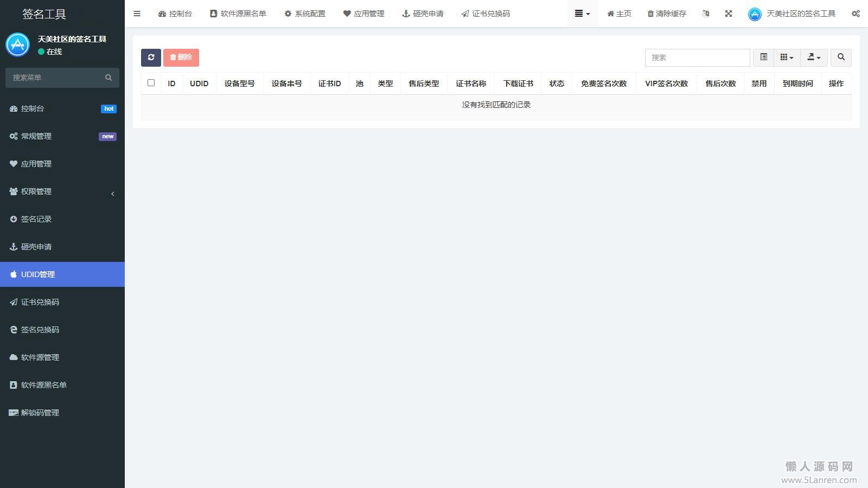Switch to the 系统配置 top tab
The image size is (868, 488).
click(305, 14)
